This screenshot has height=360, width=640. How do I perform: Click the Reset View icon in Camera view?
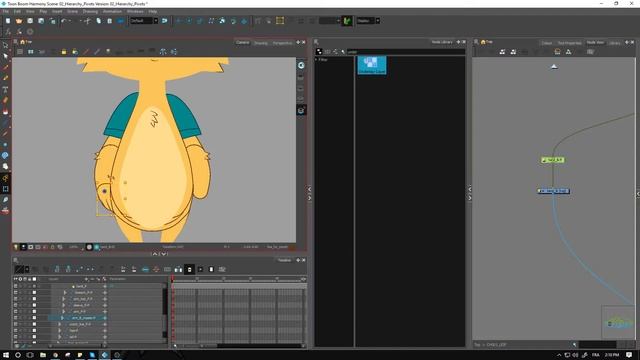301,65
